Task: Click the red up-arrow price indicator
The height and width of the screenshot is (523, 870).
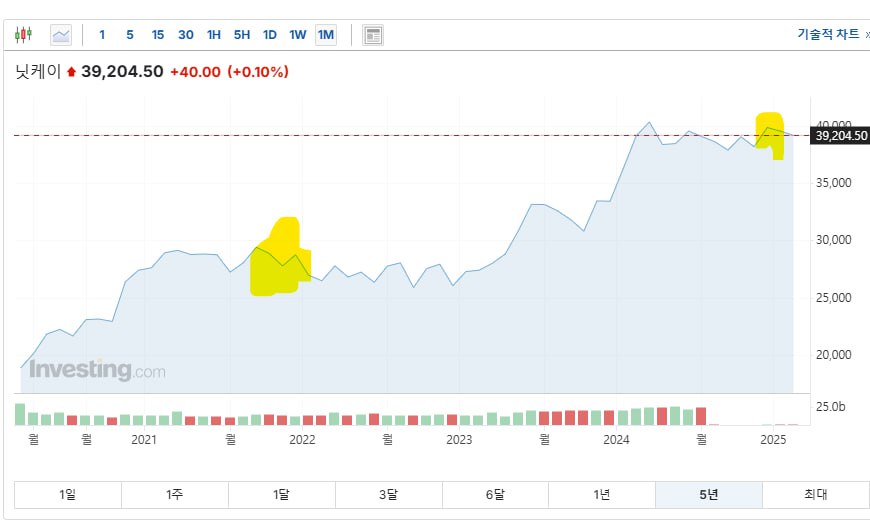Action: point(71,72)
